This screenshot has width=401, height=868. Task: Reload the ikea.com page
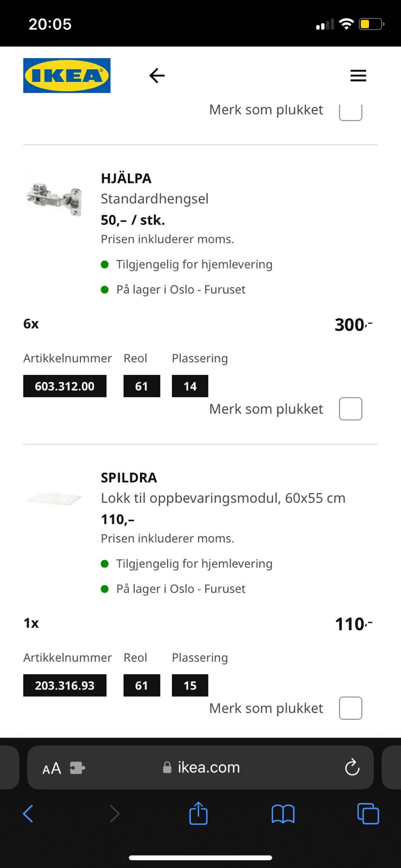[x=352, y=767]
